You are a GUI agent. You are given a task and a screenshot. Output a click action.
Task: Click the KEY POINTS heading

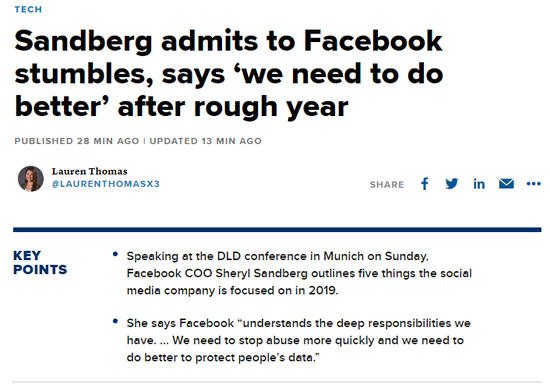coord(40,263)
